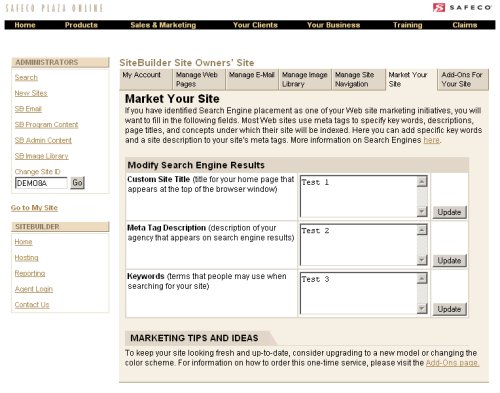The height and width of the screenshot is (393, 500).
Task: Open the New Sites link
Action: [31, 93]
